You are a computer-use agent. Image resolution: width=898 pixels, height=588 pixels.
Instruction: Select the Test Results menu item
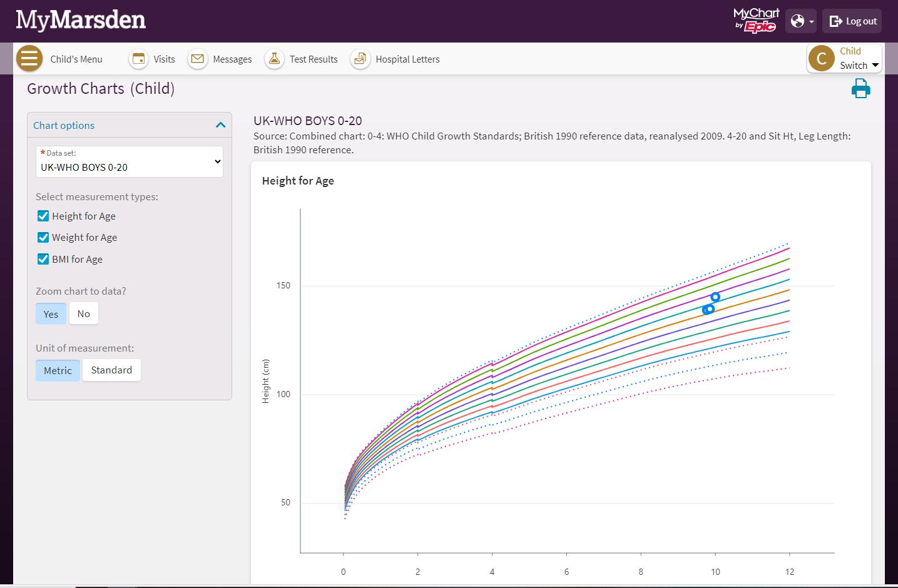(313, 59)
